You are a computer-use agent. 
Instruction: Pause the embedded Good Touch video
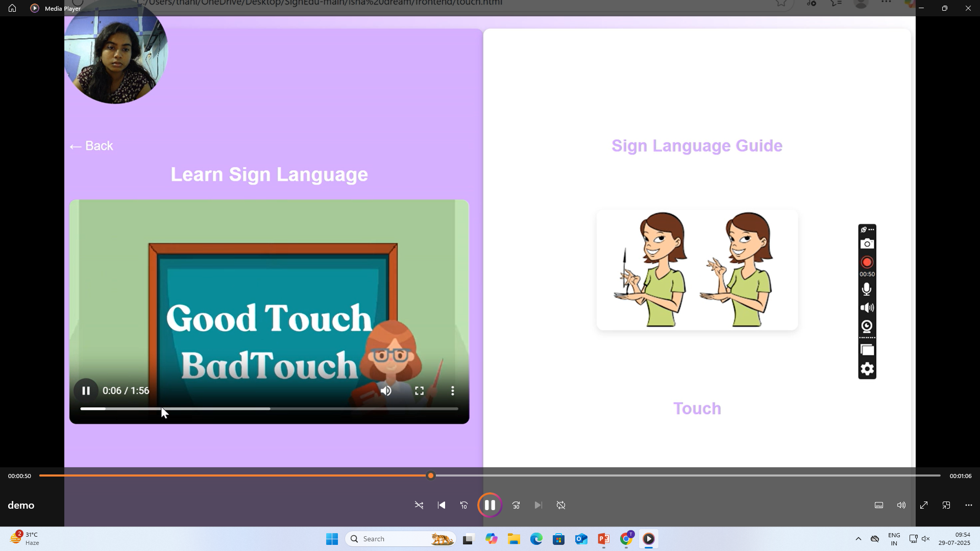[x=86, y=391]
